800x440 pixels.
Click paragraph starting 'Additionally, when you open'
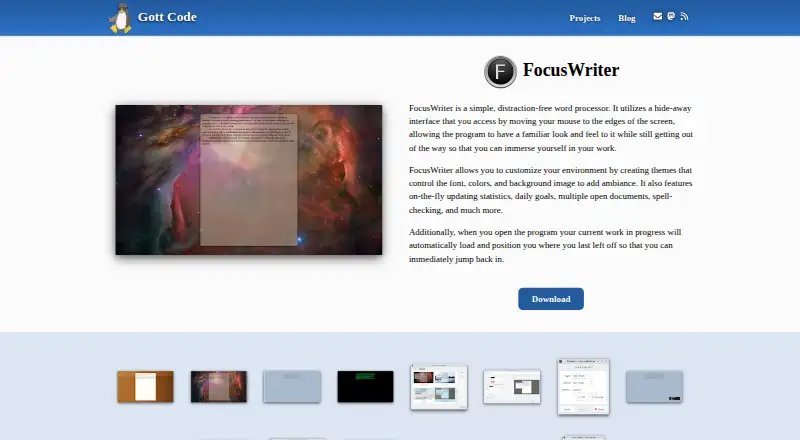tap(546, 246)
